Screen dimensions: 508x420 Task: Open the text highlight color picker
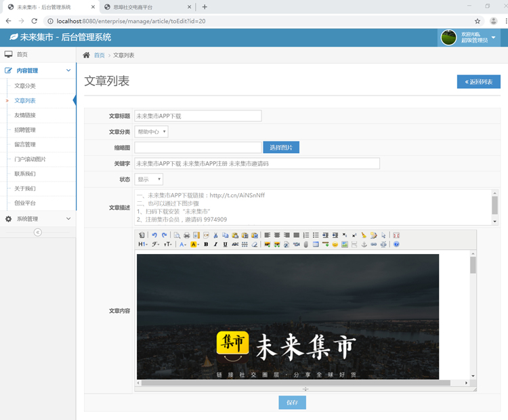tap(194, 245)
